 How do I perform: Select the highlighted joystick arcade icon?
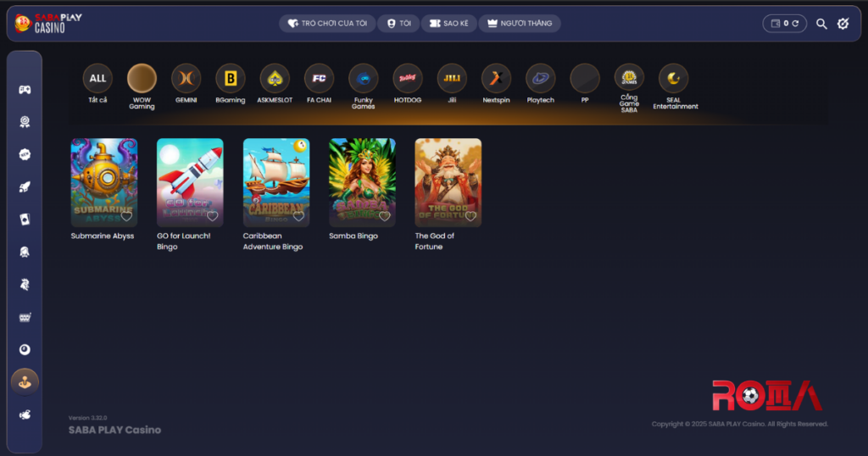coord(25,382)
